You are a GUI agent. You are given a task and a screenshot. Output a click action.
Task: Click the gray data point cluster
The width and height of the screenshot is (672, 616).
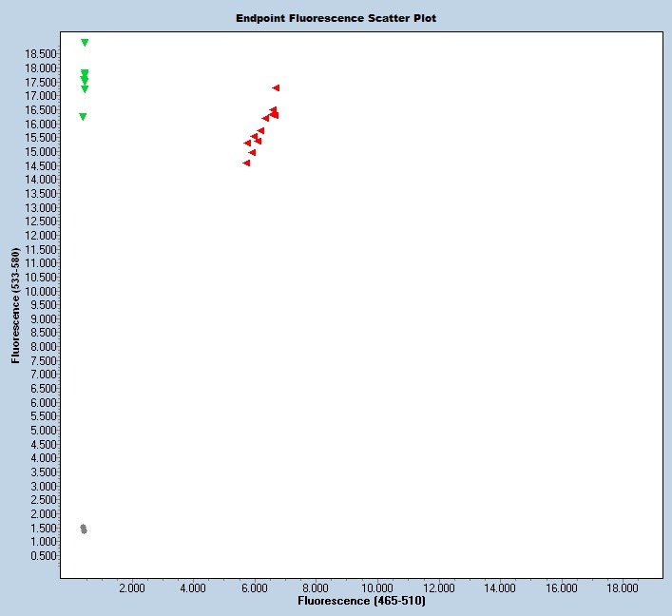[84, 529]
